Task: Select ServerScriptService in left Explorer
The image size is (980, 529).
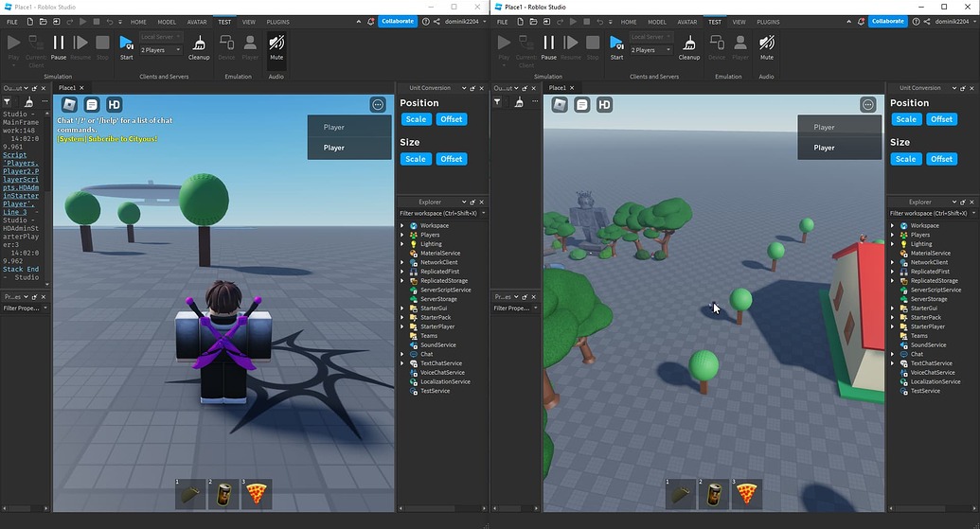Action: [445, 290]
